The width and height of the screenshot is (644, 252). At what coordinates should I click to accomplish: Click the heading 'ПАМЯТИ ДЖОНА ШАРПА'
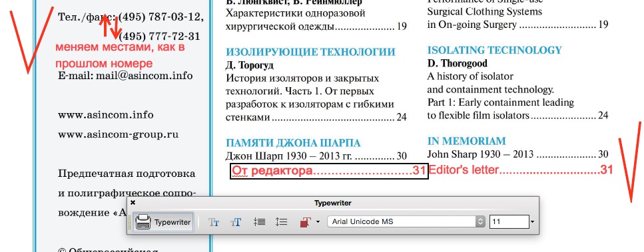coord(293,143)
